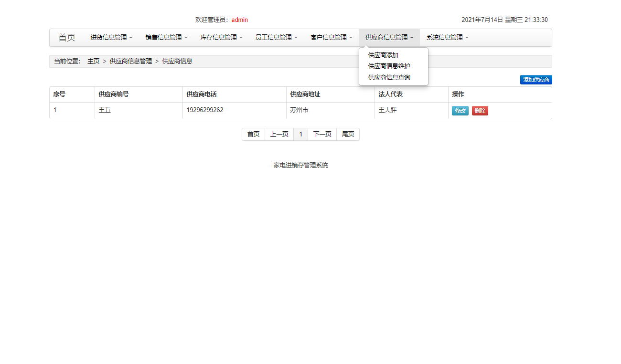Screen dimensions: 621x364
Task: Jump to 尾页 using the pagination control
Action: [x=348, y=134]
